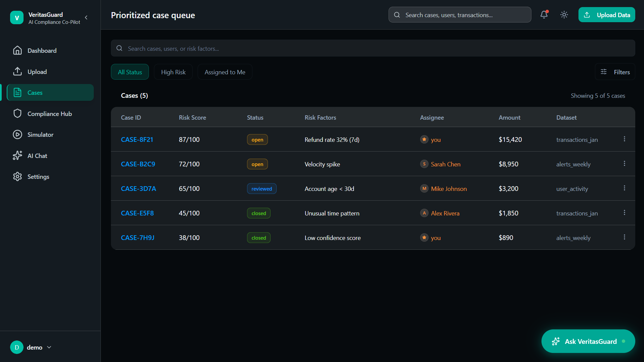Select Cases in the sidebar
The height and width of the screenshot is (362, 644).
pos(50,92)
